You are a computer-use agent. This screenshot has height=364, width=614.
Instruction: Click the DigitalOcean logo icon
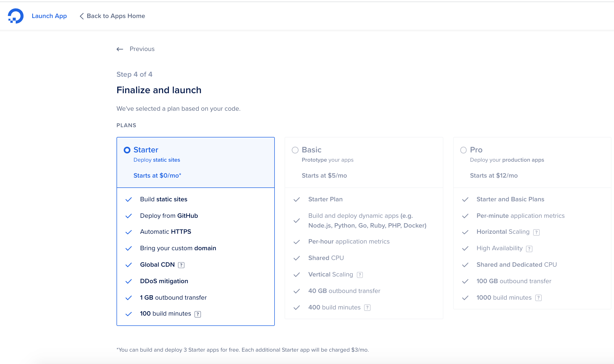tap(15, 16)
